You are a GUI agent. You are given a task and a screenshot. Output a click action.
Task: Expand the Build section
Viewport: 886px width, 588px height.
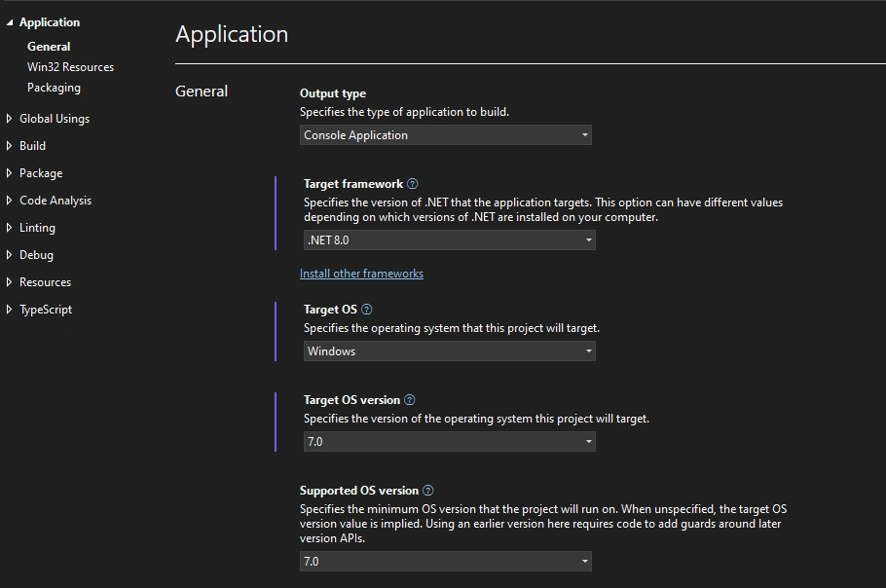[x=9, y=146]
